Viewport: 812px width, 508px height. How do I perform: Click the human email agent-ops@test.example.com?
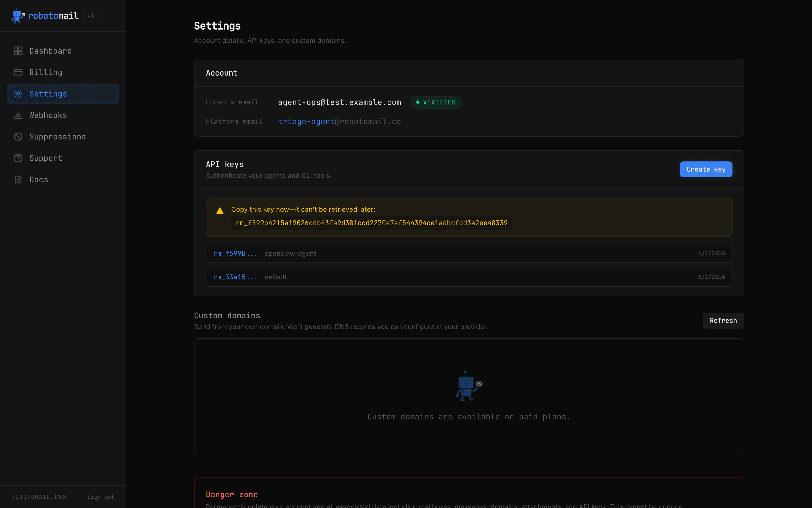tap(339, 102)
